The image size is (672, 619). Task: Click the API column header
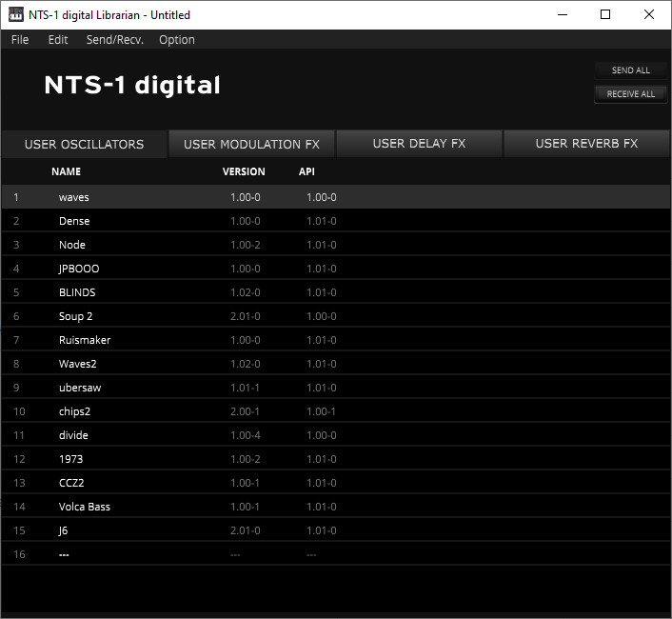[306, 171]
